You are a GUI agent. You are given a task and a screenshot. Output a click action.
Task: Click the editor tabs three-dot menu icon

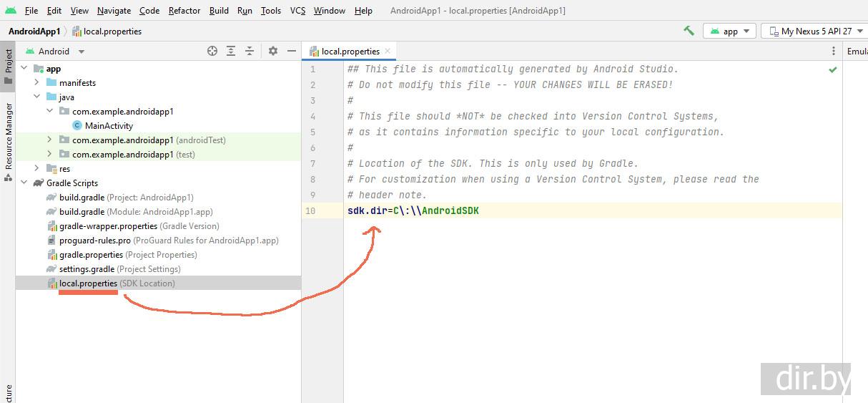[833, 51]
